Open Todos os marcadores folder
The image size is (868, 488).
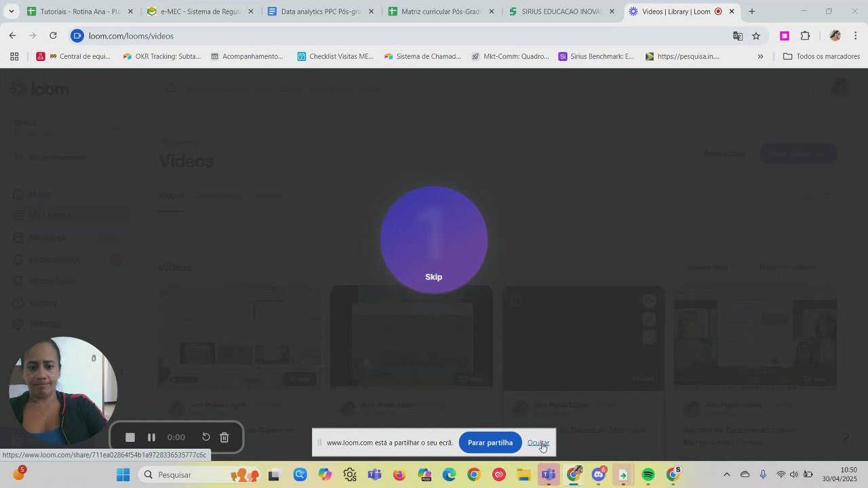click(x=821, y=56)
